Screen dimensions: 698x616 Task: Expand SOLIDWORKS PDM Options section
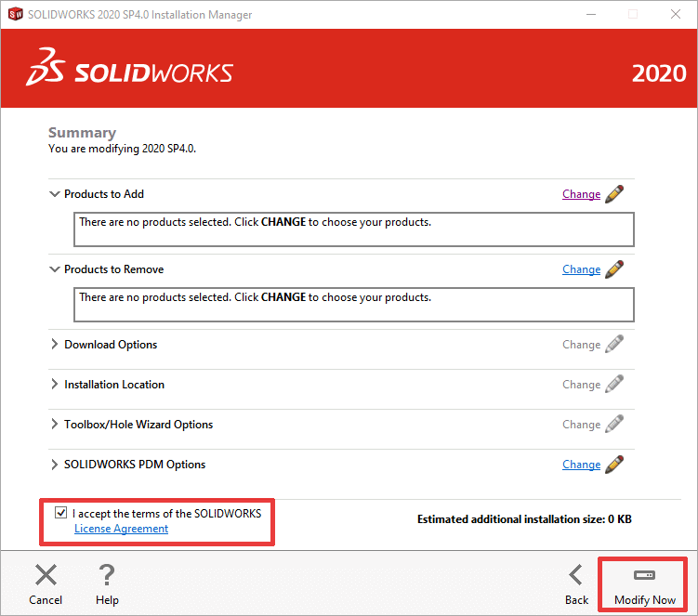coord(54,465)
